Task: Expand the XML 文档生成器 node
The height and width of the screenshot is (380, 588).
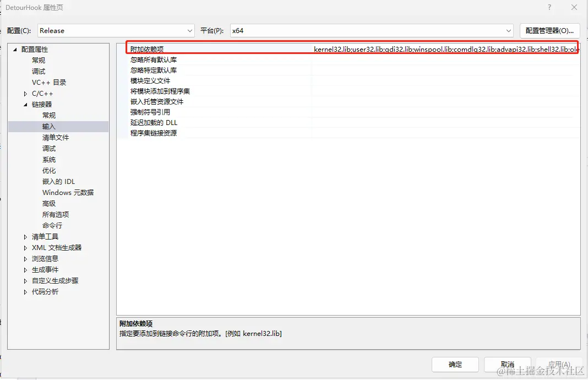Action: (25, 248)
